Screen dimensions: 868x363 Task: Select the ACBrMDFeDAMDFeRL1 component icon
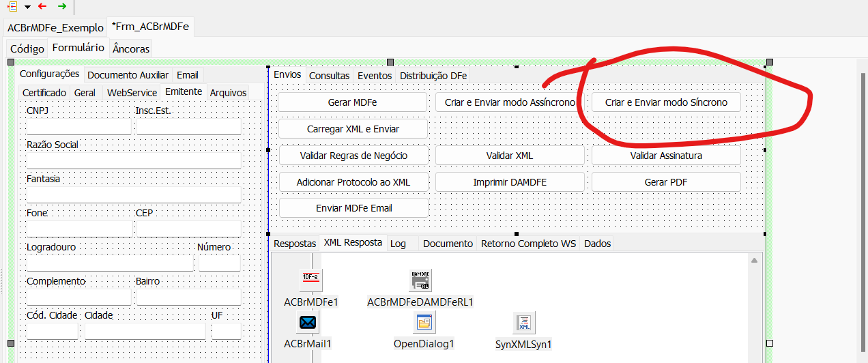(420, 280)
